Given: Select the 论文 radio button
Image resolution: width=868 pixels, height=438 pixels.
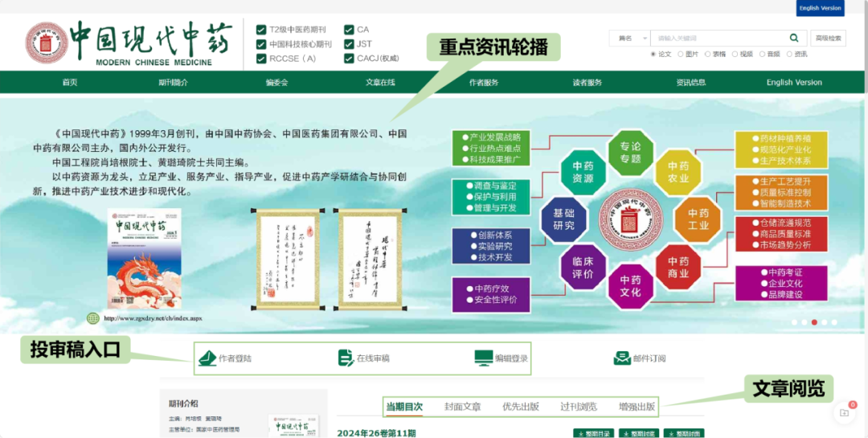Looking at the screenshot, I should click(653, 54).
